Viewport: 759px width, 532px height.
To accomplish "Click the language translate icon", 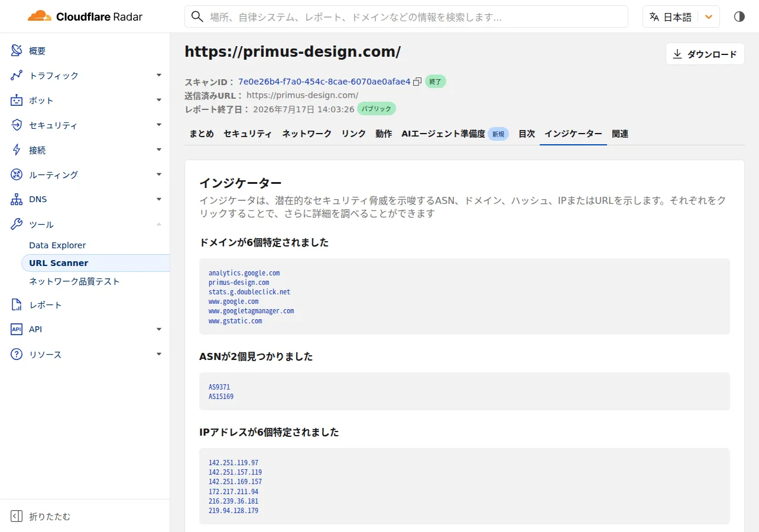I will pos(654,17).
